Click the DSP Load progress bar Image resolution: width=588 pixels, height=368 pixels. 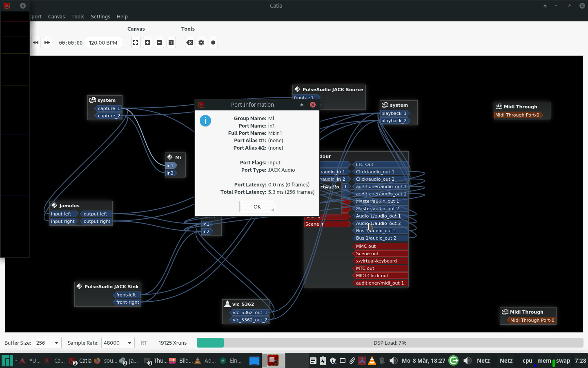[390, 343]
